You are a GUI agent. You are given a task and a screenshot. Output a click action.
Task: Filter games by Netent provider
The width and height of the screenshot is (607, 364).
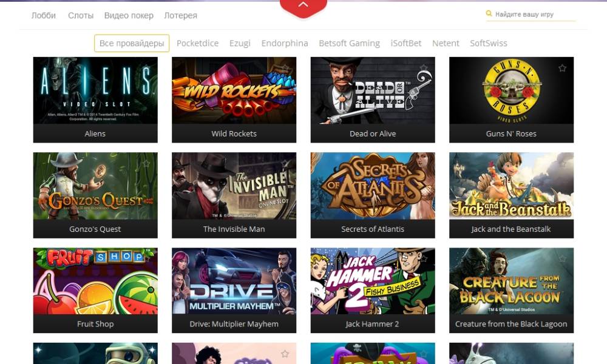tap(446, 43)
